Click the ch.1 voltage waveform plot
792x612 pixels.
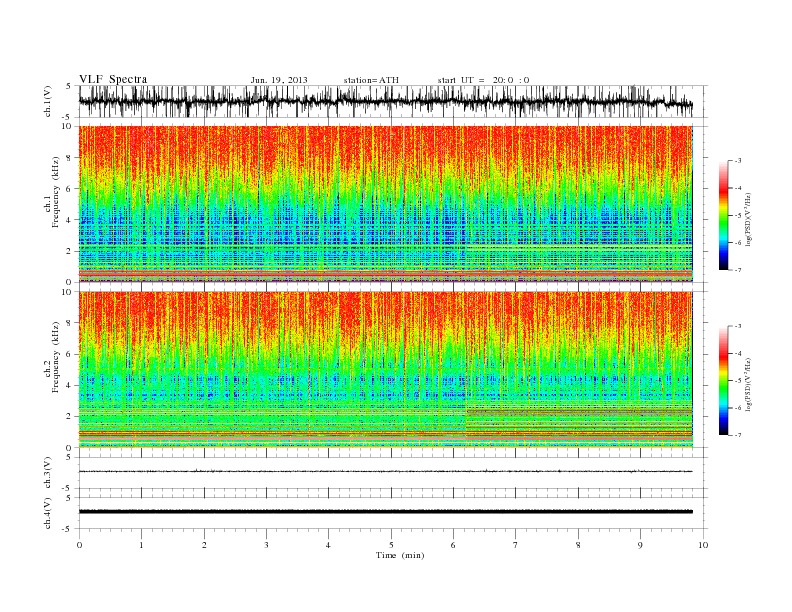coord(393,101)
